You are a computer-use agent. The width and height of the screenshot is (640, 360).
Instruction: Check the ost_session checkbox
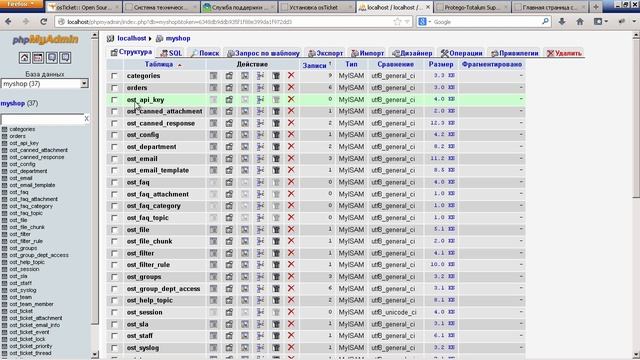114,313
